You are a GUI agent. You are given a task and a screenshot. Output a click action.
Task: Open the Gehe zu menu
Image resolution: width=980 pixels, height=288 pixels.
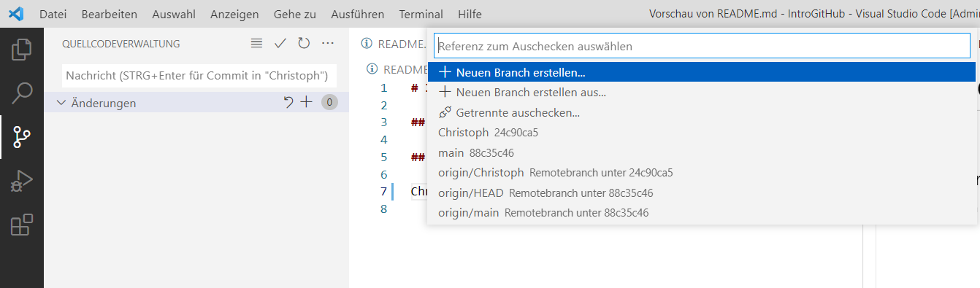click(294, 14)
